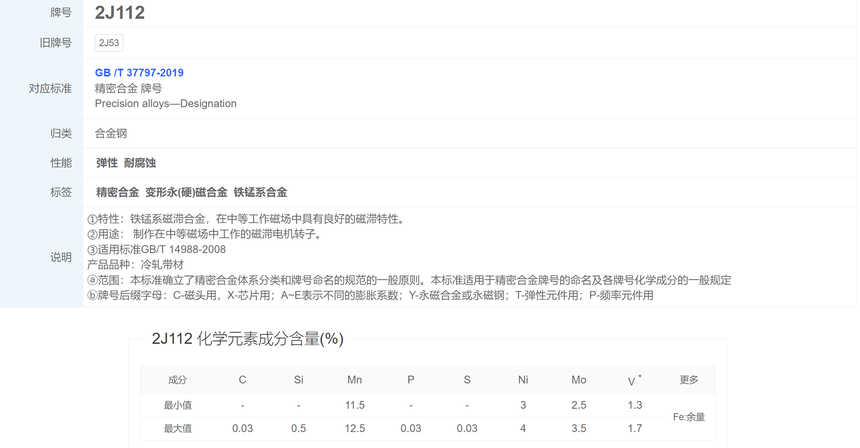This screenshot has height=448, width=860.
Task: Click the Mo maximum value 3.5
Action: tap(579, 428)
